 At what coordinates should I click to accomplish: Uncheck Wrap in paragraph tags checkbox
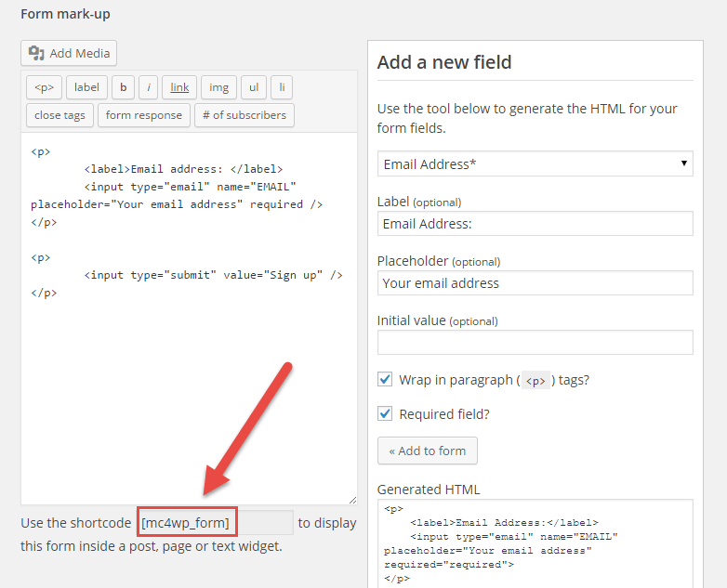385,380
